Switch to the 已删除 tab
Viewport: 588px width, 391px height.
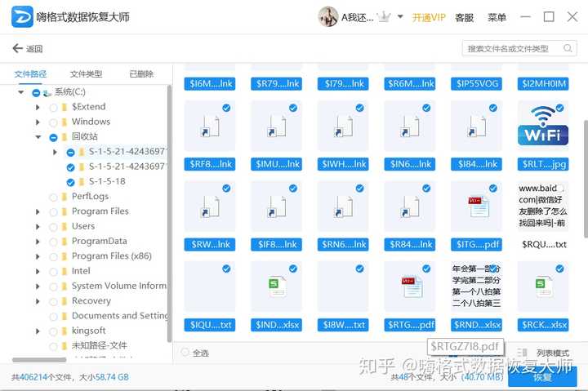(x=141, y=73)
